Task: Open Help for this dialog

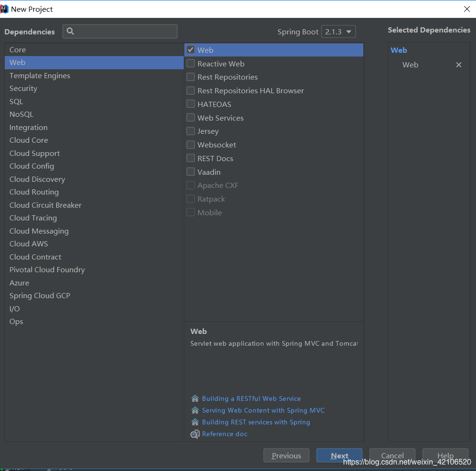Action: pyautogui.click(x=445, y=455)
